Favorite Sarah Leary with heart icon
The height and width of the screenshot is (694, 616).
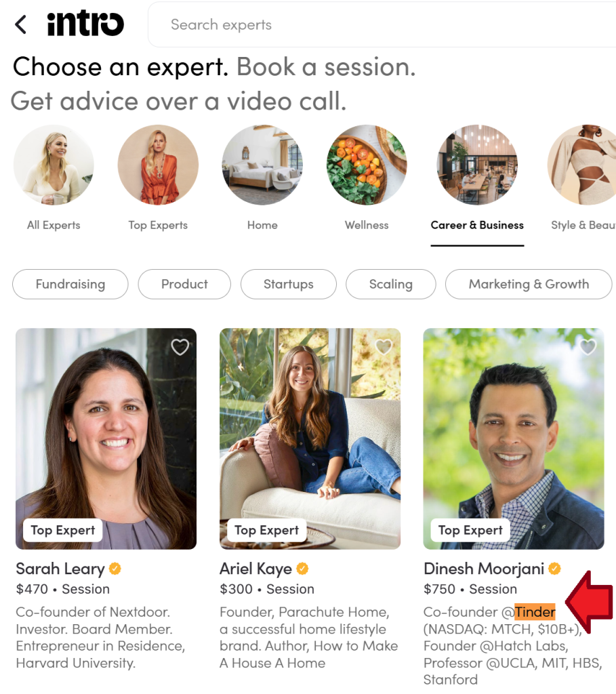[180, 347]
